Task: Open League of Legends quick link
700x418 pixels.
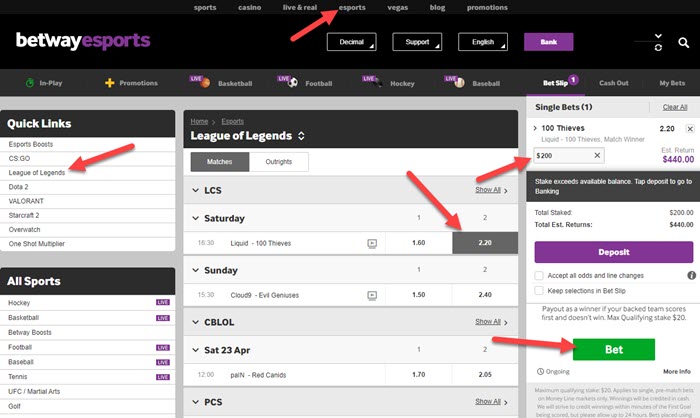Action: (x=37, y=173)
